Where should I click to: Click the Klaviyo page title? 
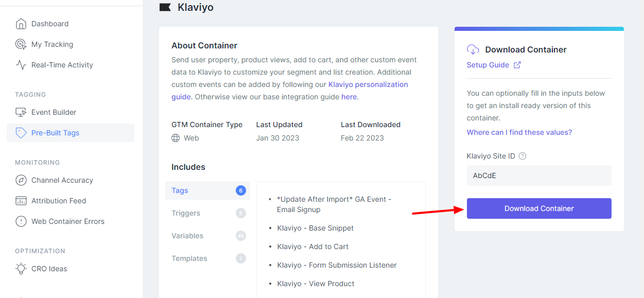(196, 7)
